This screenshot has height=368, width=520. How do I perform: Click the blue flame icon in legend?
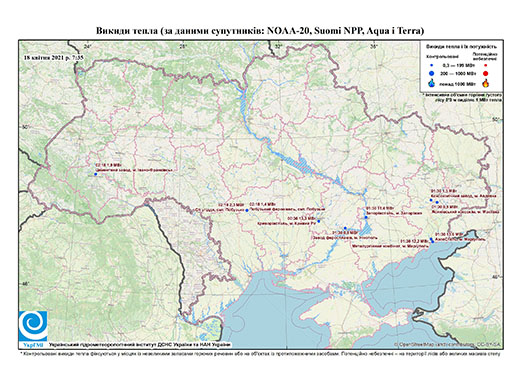tap(431, 83)
